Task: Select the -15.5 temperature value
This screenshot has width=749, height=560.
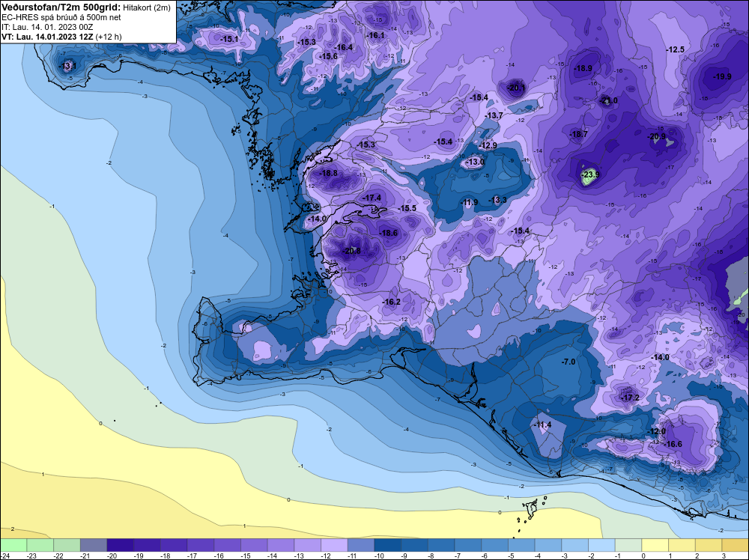Action: [407, 208]
